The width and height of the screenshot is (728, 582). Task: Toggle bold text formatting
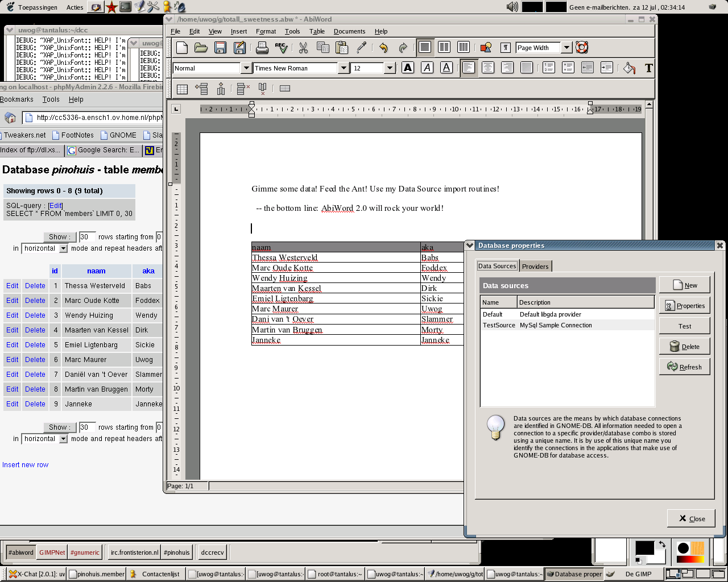(x=408, y=68)
